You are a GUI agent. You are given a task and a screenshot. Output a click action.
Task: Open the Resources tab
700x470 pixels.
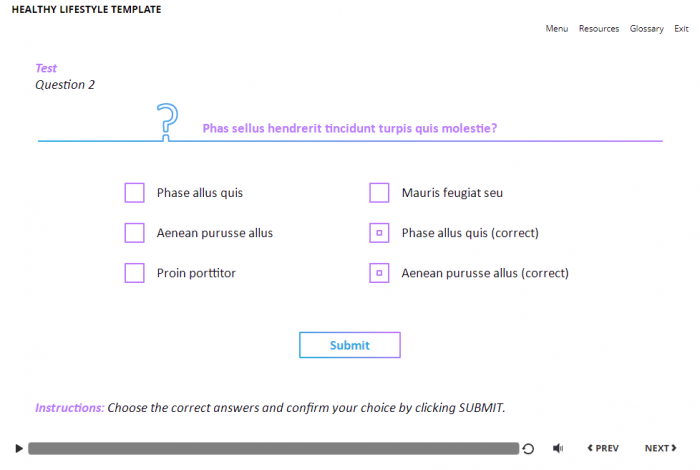[599, 29]
